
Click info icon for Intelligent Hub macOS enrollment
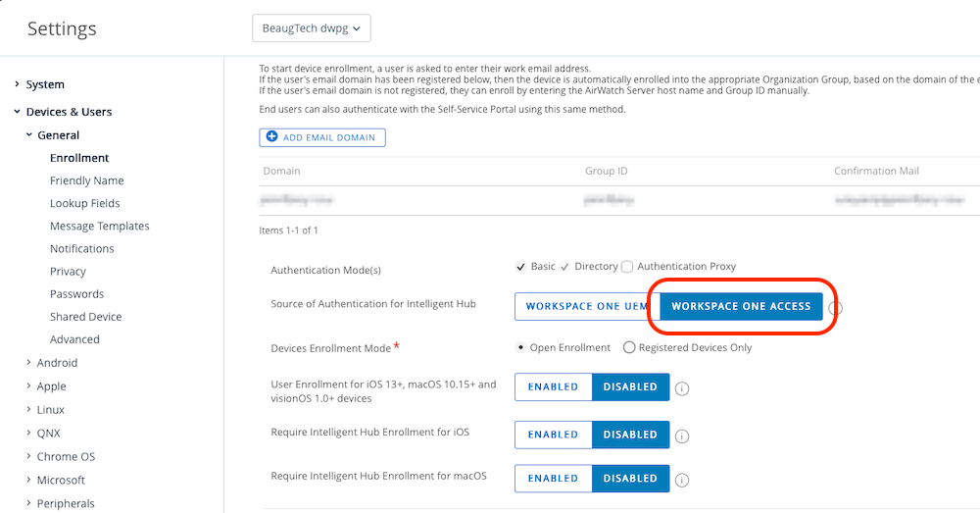pyautogui.click(x=682, y=480)
